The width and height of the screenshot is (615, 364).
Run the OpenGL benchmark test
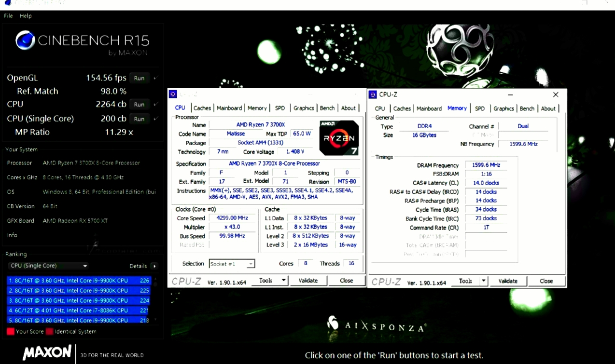139,78
